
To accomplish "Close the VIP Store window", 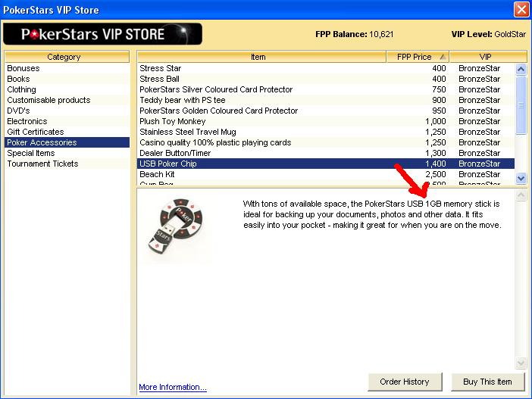I will (521, 10).
